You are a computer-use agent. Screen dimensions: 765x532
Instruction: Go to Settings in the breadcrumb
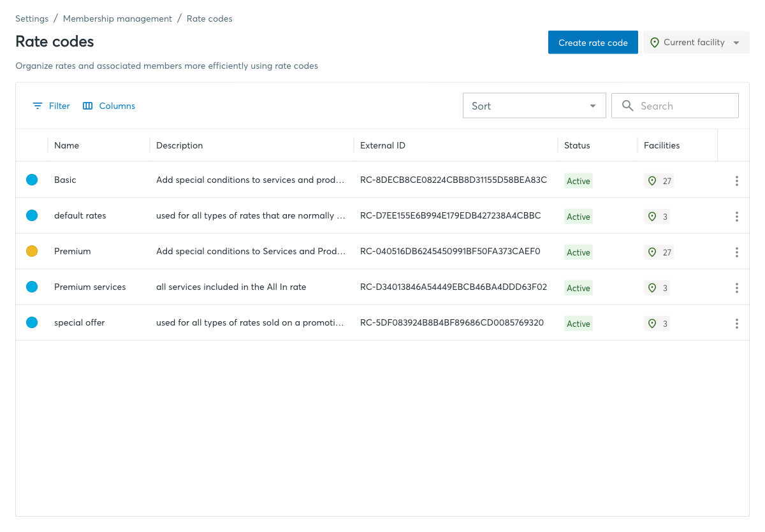pos(32,18)
